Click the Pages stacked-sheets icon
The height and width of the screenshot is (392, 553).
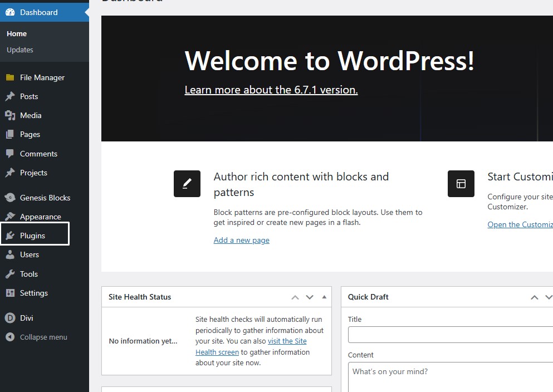10,134
